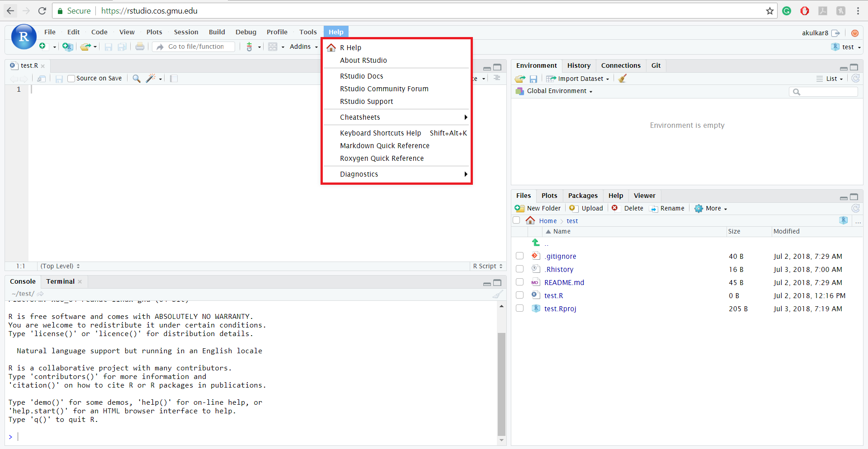Open the test.Rproj file link
The height and width of the screenshot is (449, 868).
click(x=560, y=309)
